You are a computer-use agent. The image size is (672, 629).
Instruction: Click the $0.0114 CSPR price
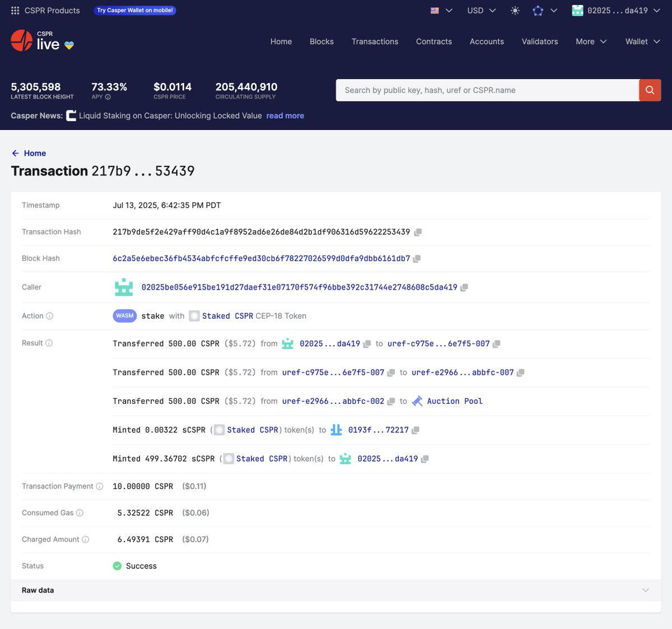[x=172, y=87]
